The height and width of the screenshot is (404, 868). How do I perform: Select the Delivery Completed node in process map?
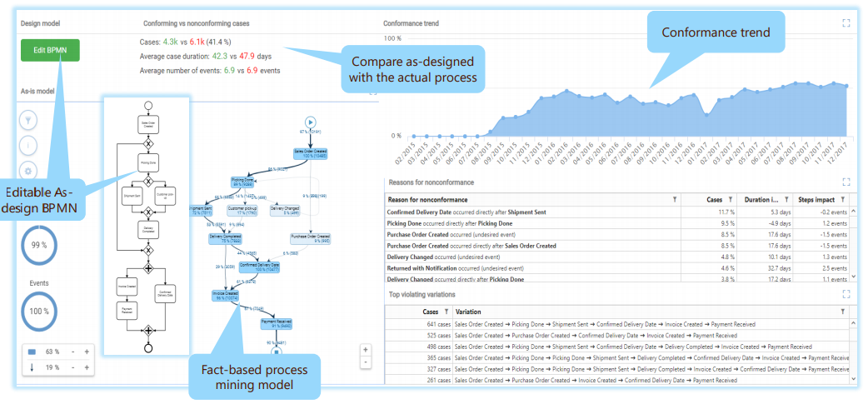click(224, 238)
